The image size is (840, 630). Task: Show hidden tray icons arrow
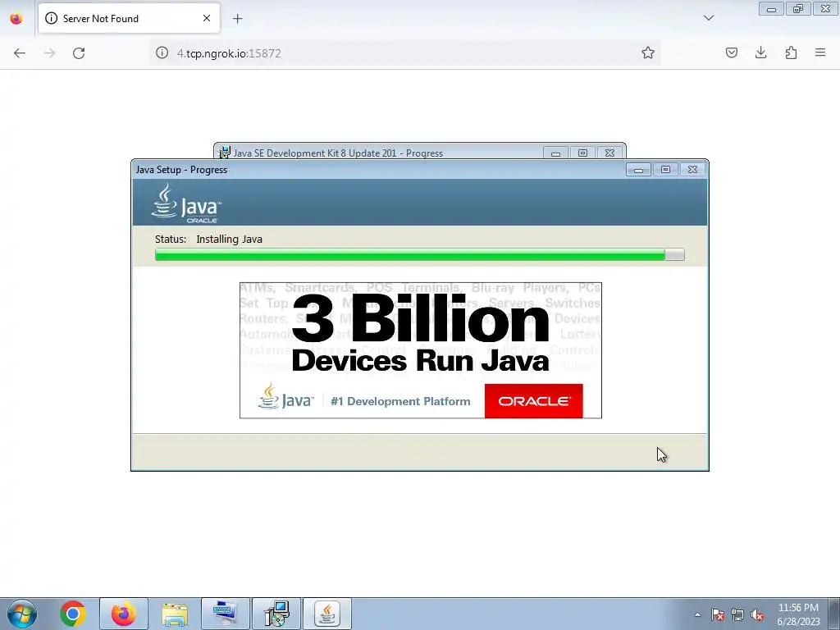pyautogui.click(x=697, y=614)
